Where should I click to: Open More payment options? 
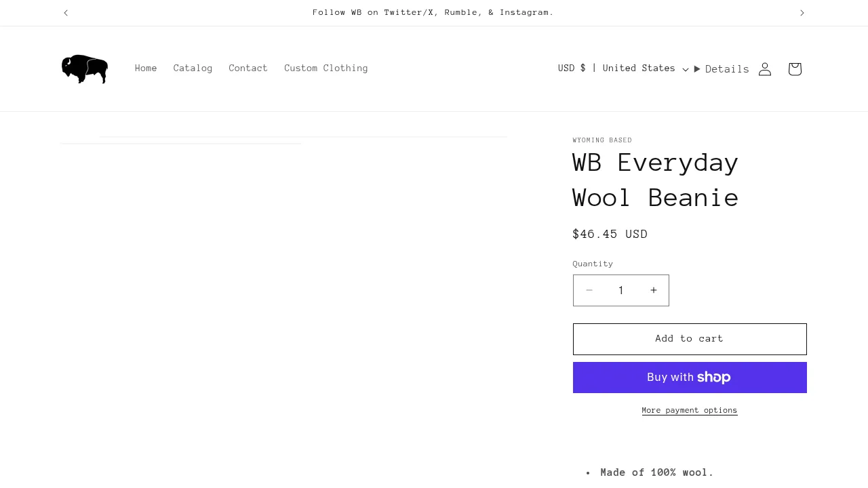[689, 410]
